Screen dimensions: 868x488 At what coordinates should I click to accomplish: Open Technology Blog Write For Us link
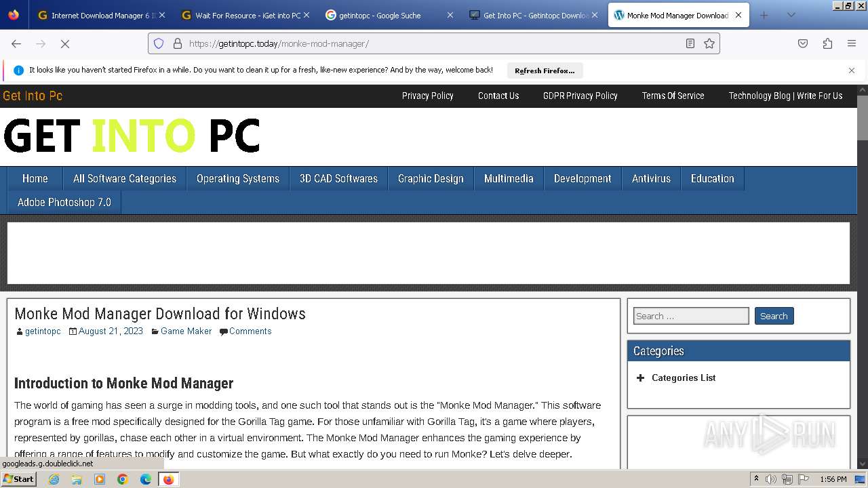[785, 96]
